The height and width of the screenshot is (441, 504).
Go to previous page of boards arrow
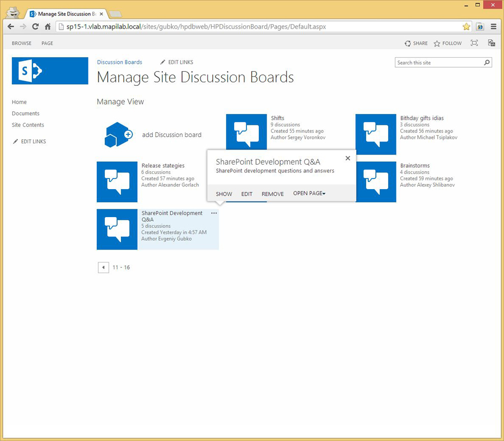click(x=103, y=268)
